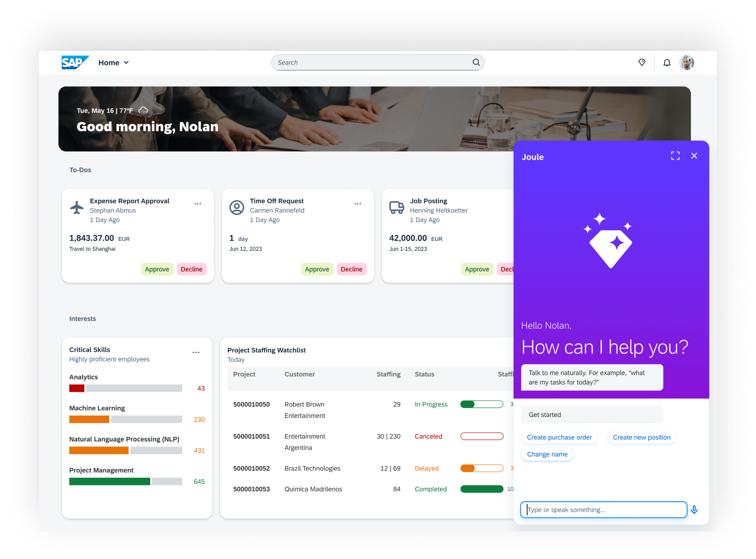Expand Joule panel to fullscreen
Screen dimensions: 756x559
click(675, 156)
